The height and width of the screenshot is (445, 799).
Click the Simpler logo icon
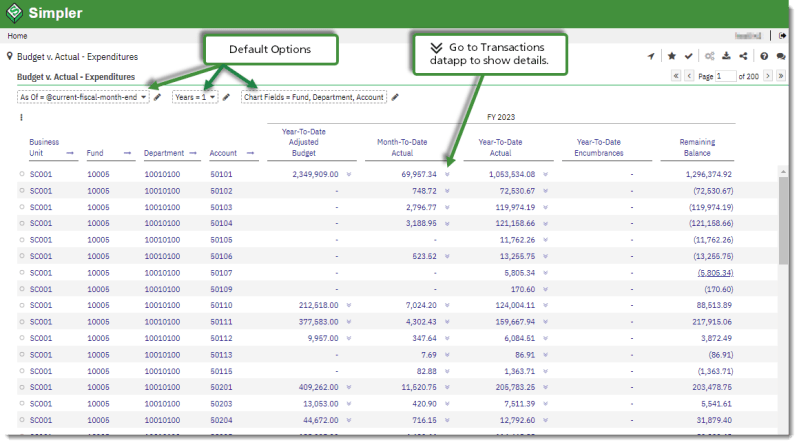pos(14,13)
